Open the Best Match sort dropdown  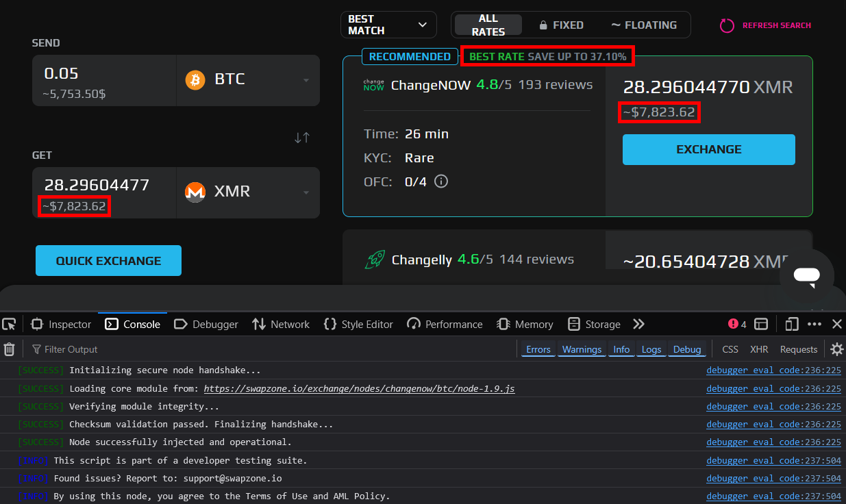click(x=388, y=25)
